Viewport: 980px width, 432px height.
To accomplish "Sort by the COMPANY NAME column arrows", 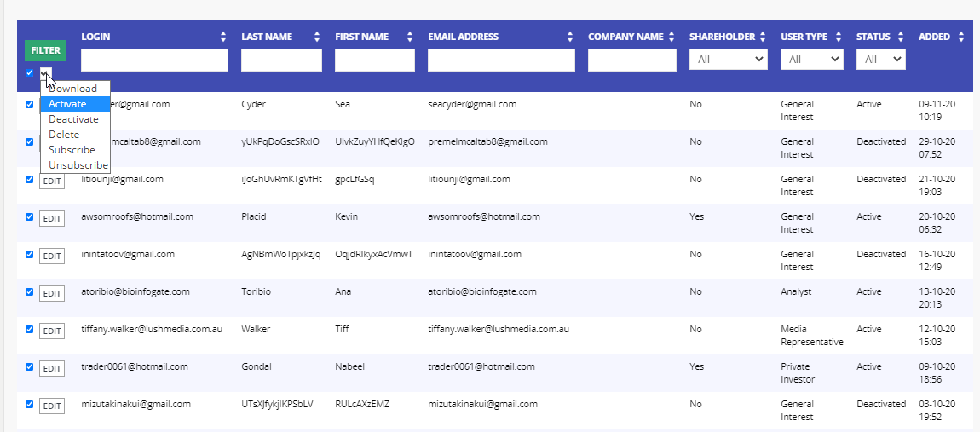I will [x=672, y=37].
